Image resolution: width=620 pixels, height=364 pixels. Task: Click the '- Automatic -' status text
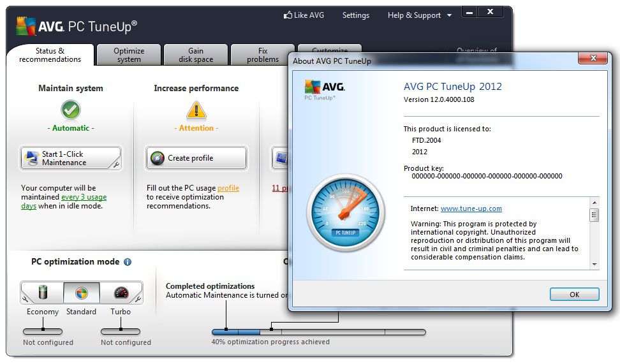(x=71, y=128)
